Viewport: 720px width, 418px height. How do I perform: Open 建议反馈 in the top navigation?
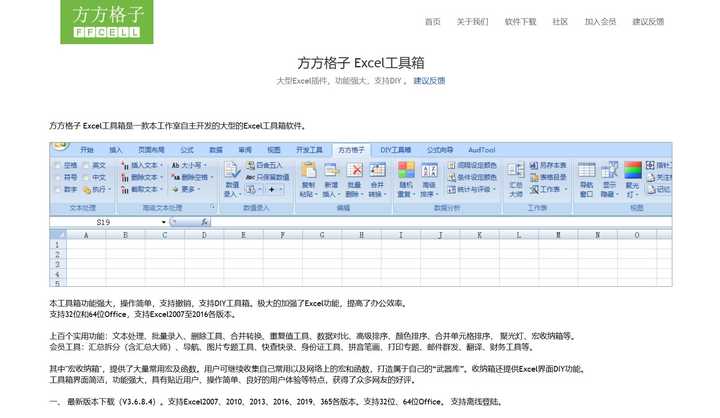tap(648, 22)
